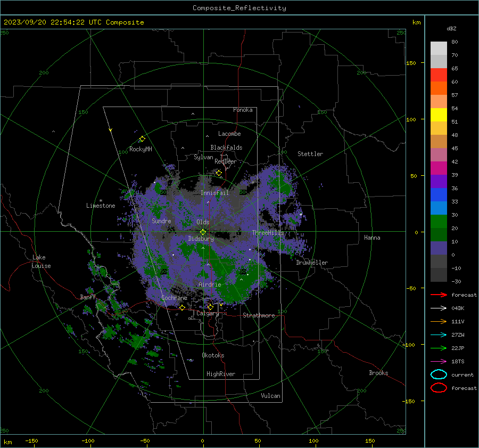Screen dimensions: 479x448
Task: Click the Limestone label
Action: 101,206
